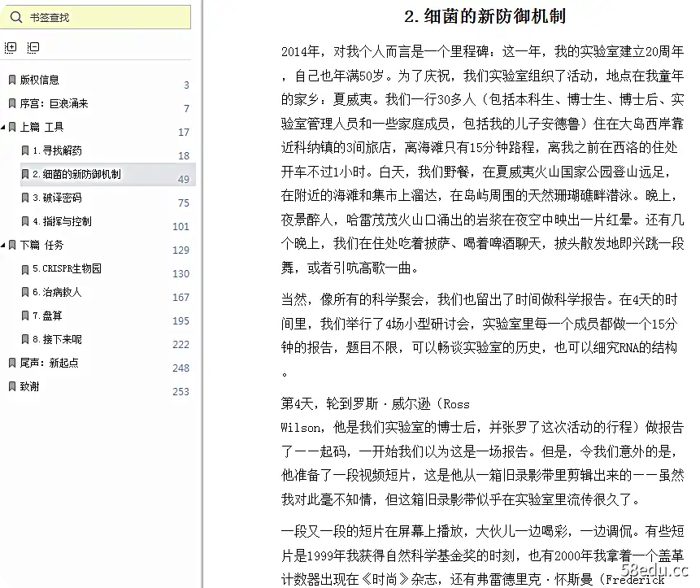Screen dimensions: 700x588
Task: Click page number 18 in bookmark list
Action: coord(184,156)
